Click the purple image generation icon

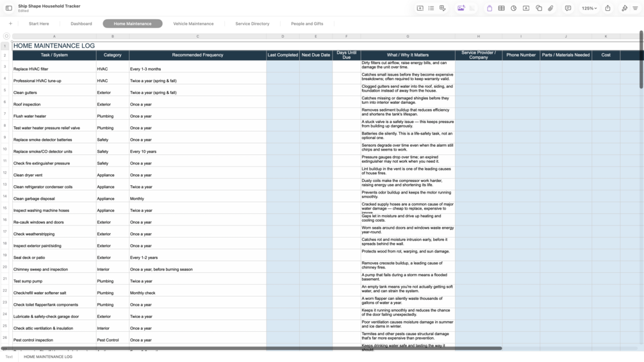461,8
